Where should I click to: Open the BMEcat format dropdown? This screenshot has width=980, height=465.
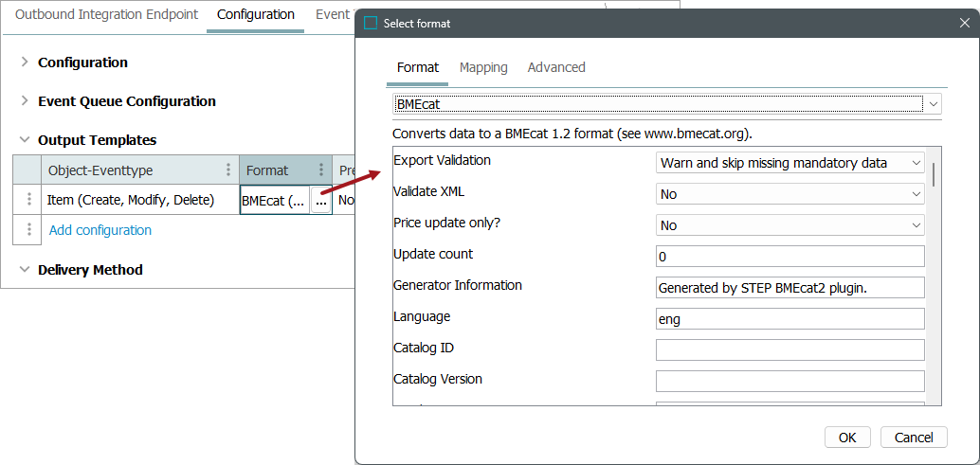[934, 104]
